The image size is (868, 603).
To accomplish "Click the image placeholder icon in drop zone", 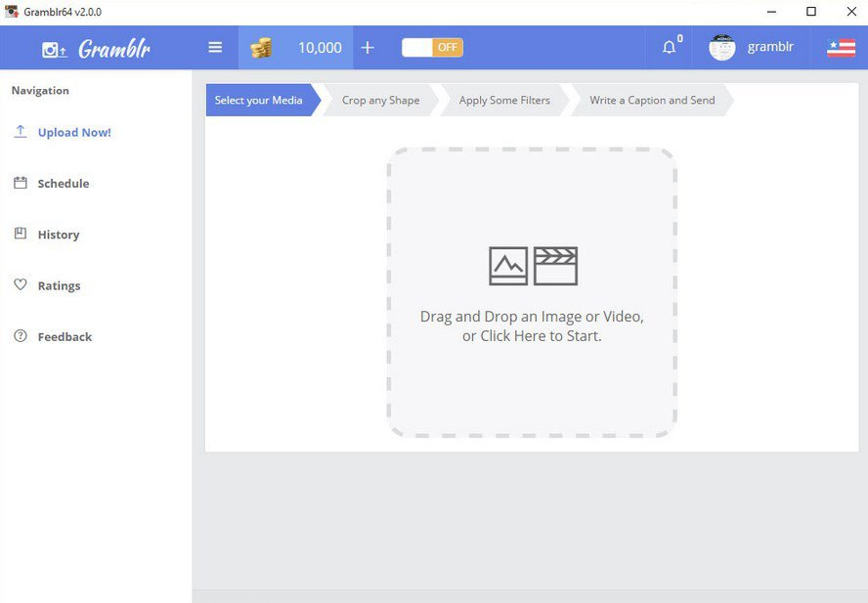I will [508, 266].
